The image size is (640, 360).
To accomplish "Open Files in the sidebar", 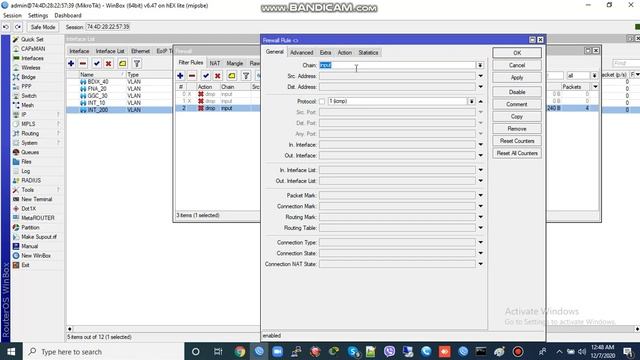I will pyautogui.click(x=26, y=162).
